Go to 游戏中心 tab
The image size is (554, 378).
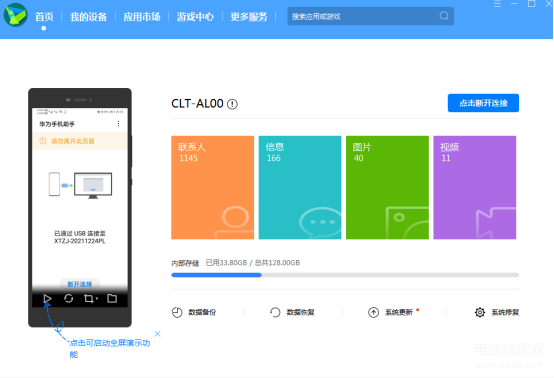tap(195, 17)
